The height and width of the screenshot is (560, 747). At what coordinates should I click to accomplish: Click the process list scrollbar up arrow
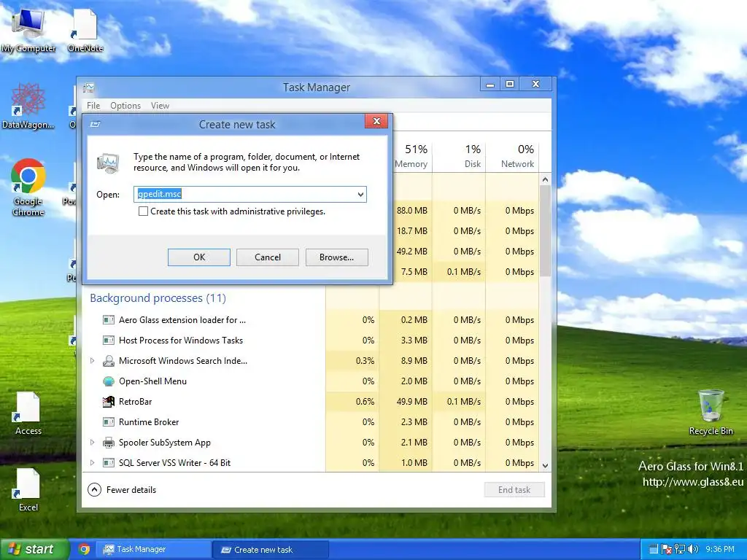(x=545, y=179)
